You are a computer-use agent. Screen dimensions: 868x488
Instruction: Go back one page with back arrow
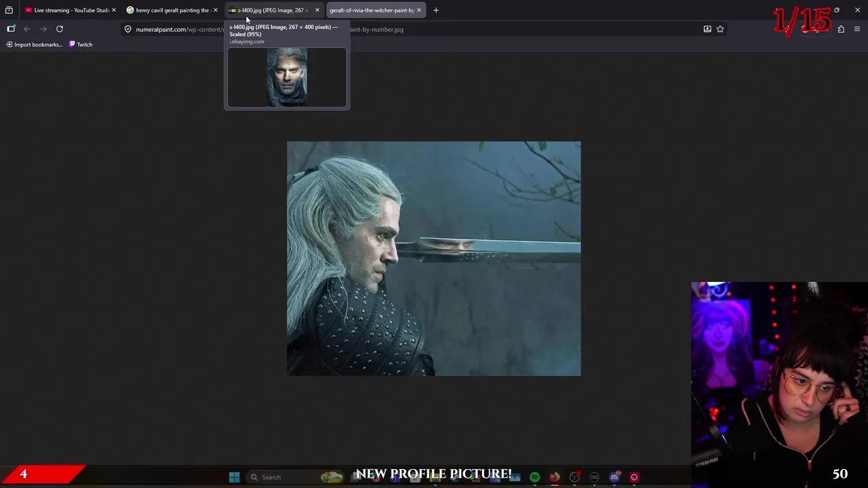point(27,28)
